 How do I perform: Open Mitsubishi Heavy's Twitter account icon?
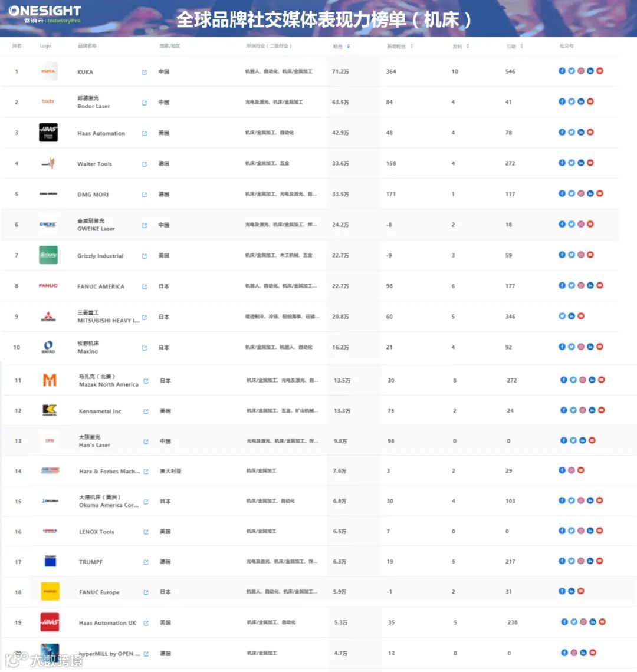(x=562, y=316)
